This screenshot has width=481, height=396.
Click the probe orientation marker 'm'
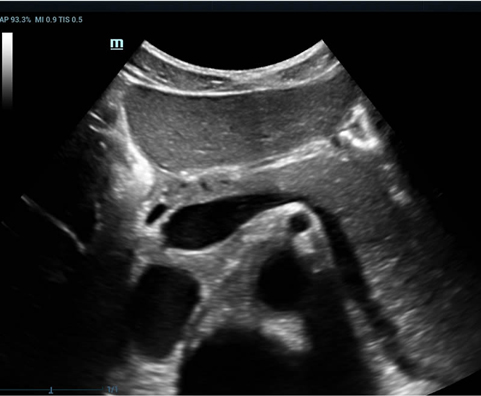tap(117, 44)
